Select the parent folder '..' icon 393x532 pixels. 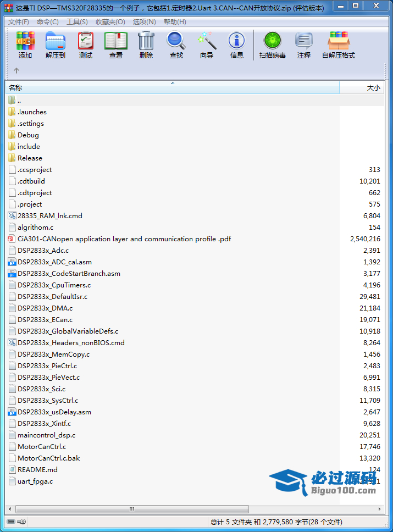coord(12,100)
